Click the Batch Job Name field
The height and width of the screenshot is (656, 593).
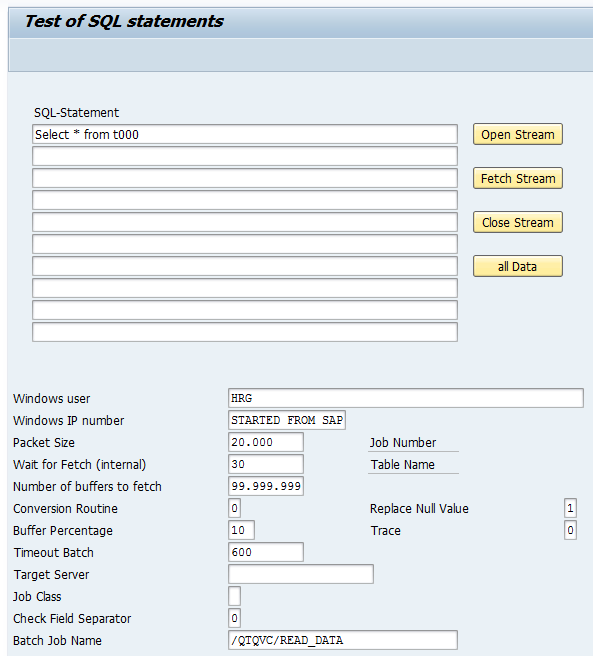click(343, 640)
